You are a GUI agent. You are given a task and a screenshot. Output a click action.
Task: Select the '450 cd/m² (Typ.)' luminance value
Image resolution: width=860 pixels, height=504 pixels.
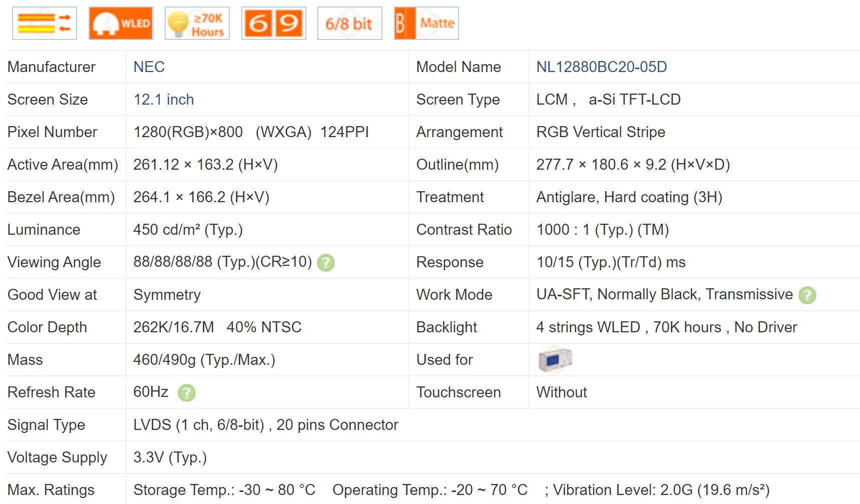tap(188, 230)
